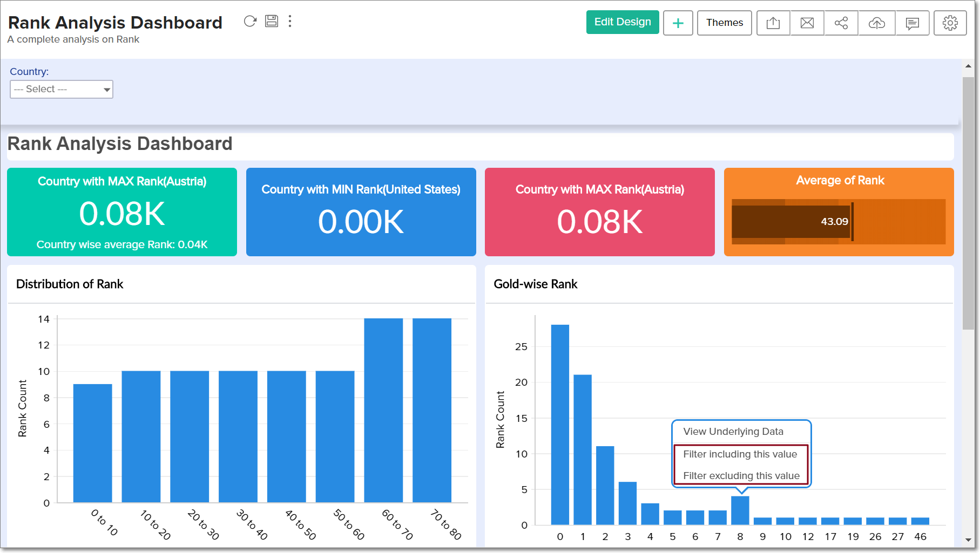Click the refresh dashboard icon
This screenshot has height=553, width=980.
tap(250, 22)
